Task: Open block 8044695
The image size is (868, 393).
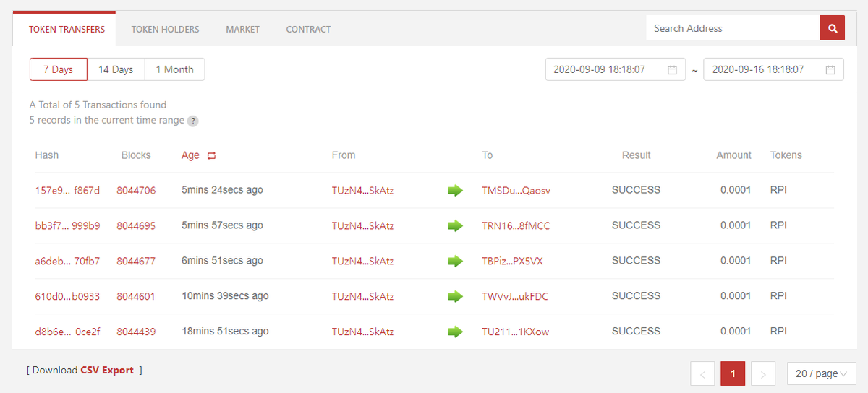Action: 136,225
